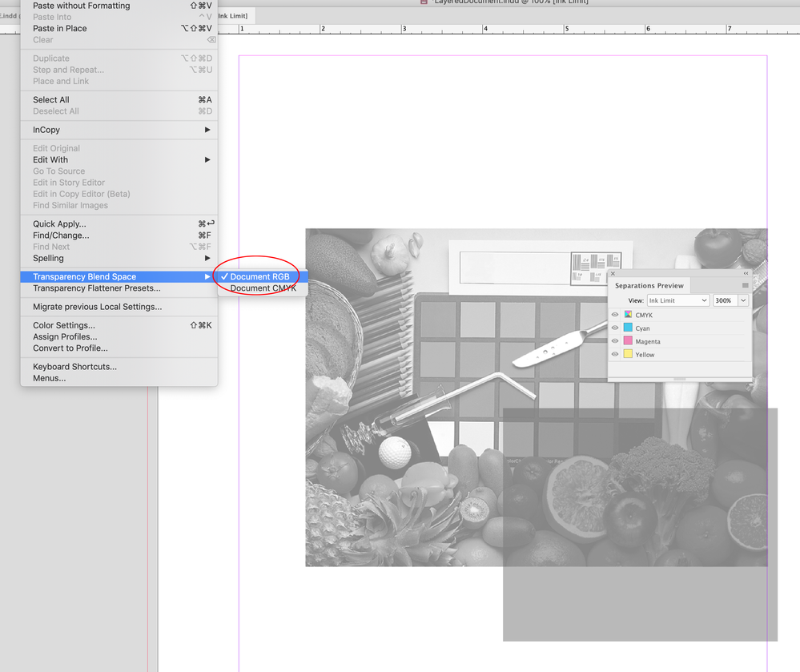Image resolution: width=800 pixels, height=672 pixels.
Task: Open the Menus customization entry
Action: point(119,378)
